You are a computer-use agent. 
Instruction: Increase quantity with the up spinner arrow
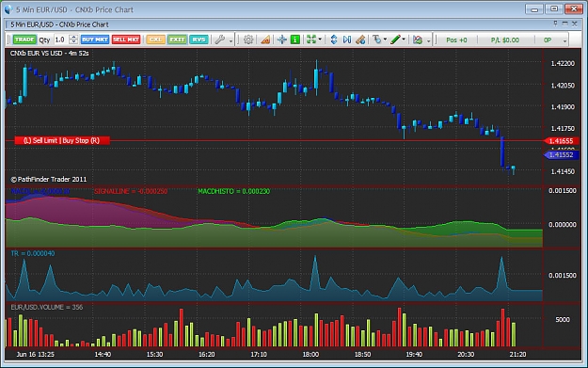tap(74, 37)
